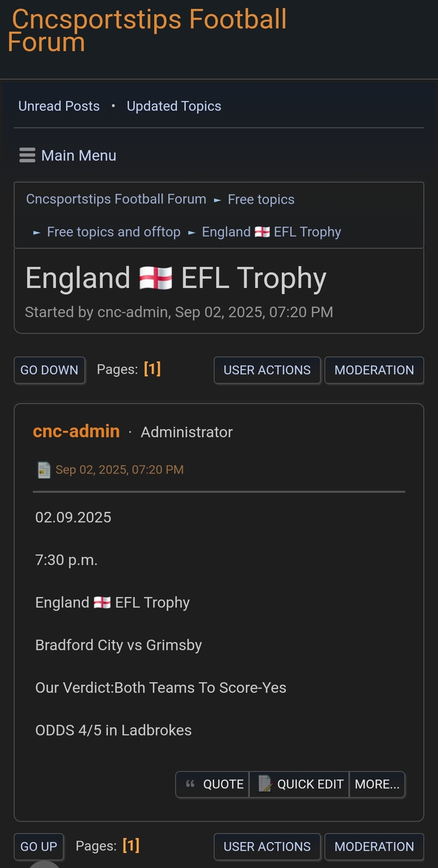Click the Quick Edit pencil icon
Image resolution: width=438 pixels, height=868 pixels.
click(265, 784)
